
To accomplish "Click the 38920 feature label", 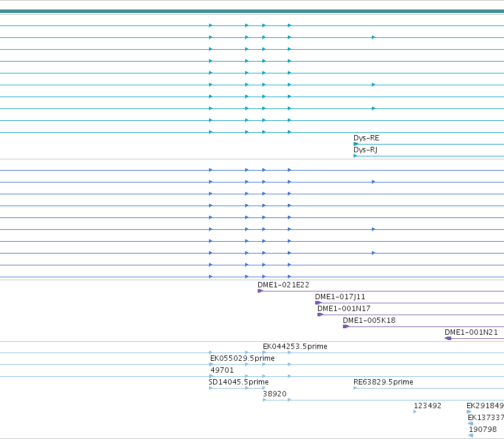I will (x=274, y=394).
